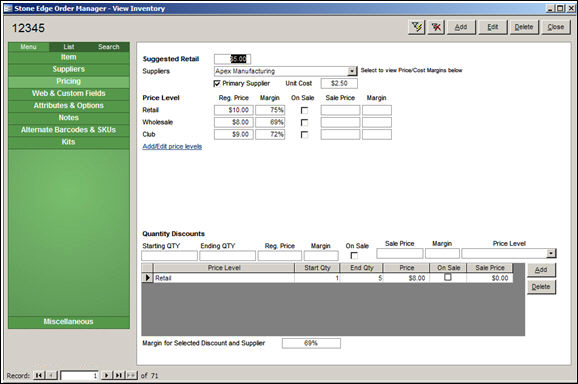Viewport: 578px width, 384px height.
Task: Open the Item section
Action: pos(69,57)
